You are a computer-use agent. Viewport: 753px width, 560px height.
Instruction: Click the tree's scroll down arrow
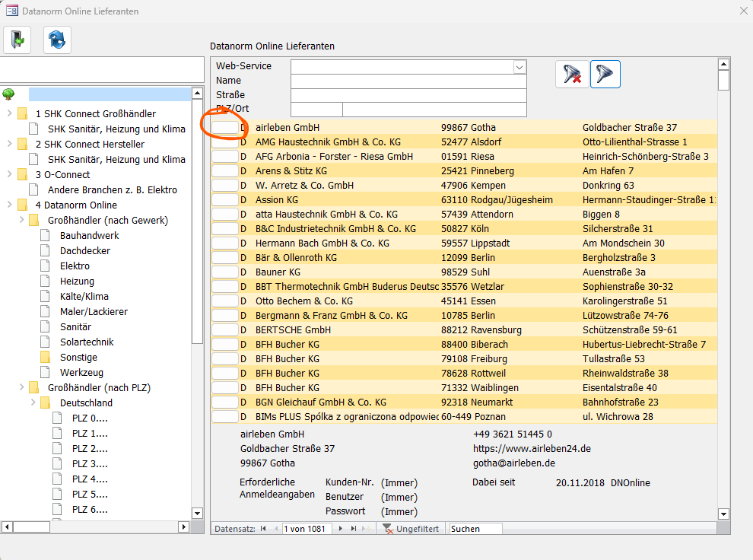tap(197, 513)
